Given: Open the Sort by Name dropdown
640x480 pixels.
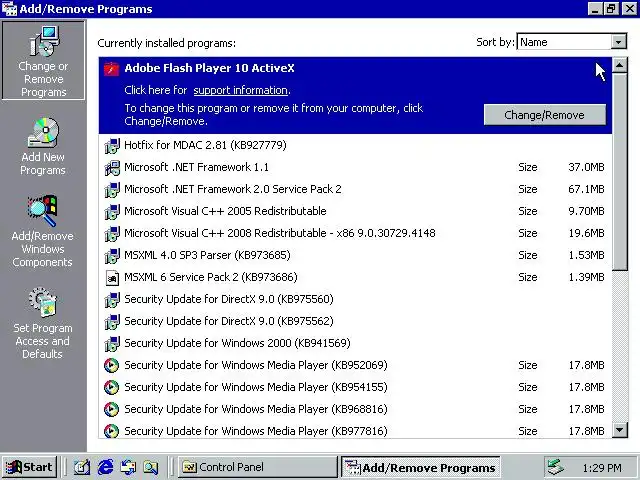Looking at the screenshot, I should [618, 42].
